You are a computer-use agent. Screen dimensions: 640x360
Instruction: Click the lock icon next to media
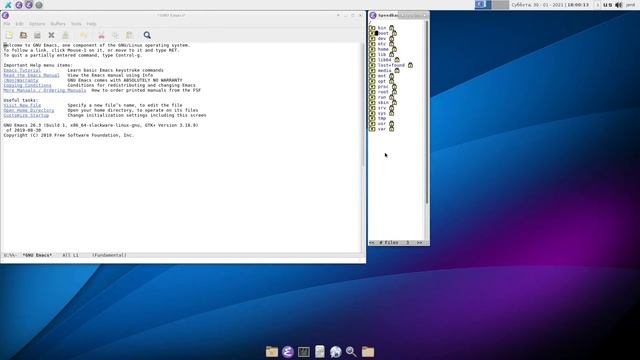tap(397, 70)
